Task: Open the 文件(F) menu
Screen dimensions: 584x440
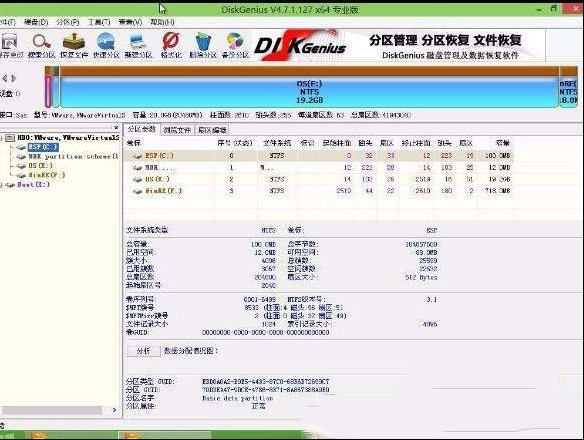Action: pos(7,22)
